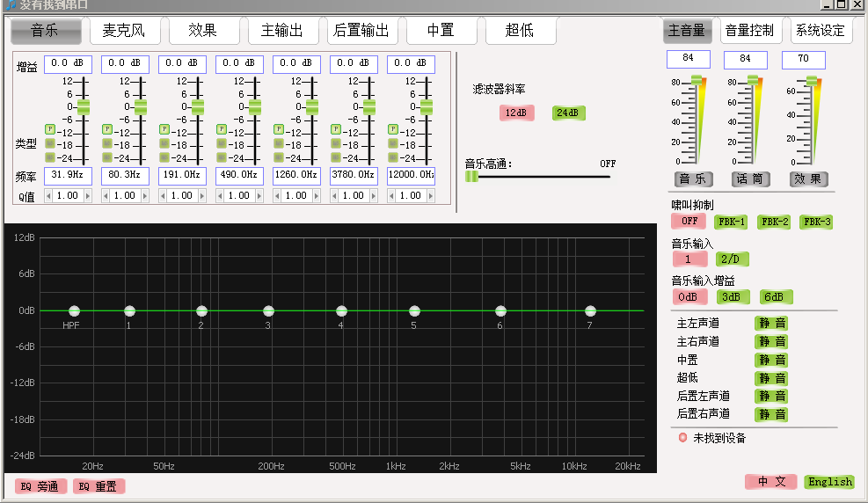Viewport: 868px width, 503px height.
Task: Click EQ node 4 on the graph
Action: tap(341, 311)
